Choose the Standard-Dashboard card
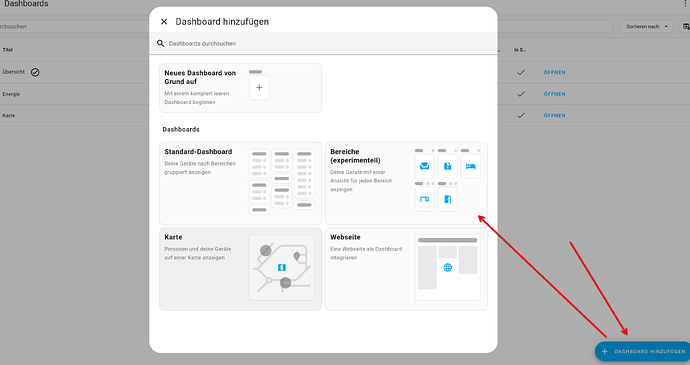Image resolution: width=690 pixels, height=365 pixels. click(x=240, y=184)
